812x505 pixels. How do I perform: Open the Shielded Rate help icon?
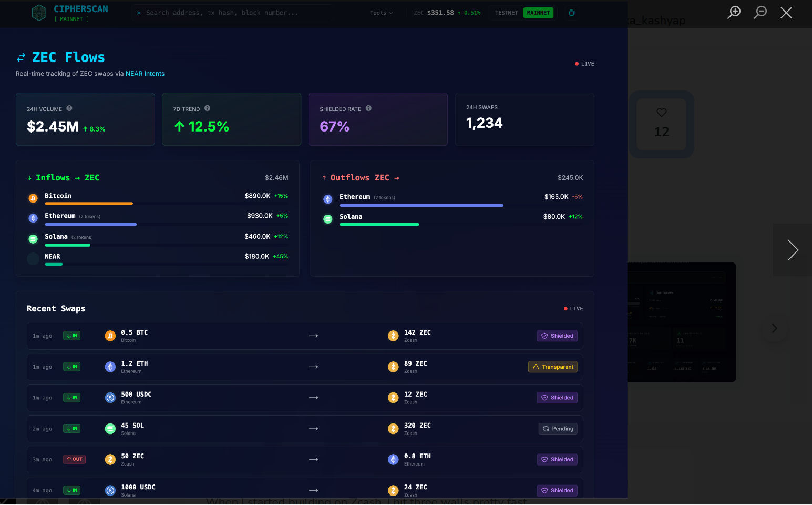(368, 108)
